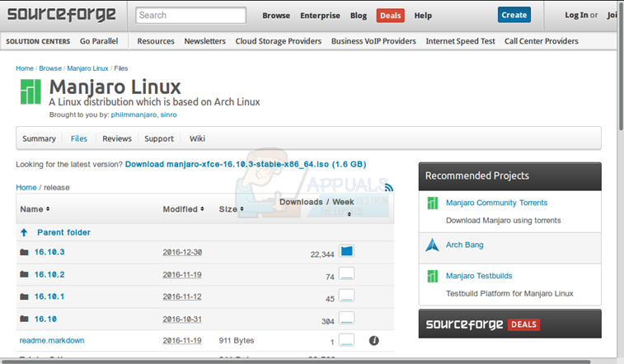Open the 16.10 folder link
This screenshot has height=364, width=624.
(45, 319)
